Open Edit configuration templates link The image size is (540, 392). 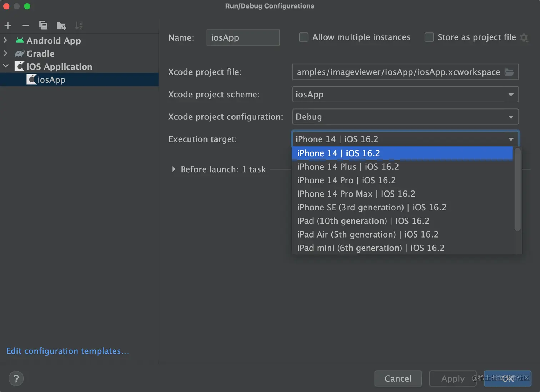[67, 351]
